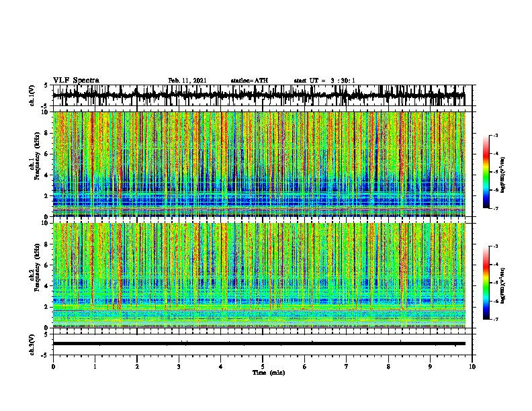Click the "-7" label on ch.1 color scale
532x411 pixels.
(495, 208)
